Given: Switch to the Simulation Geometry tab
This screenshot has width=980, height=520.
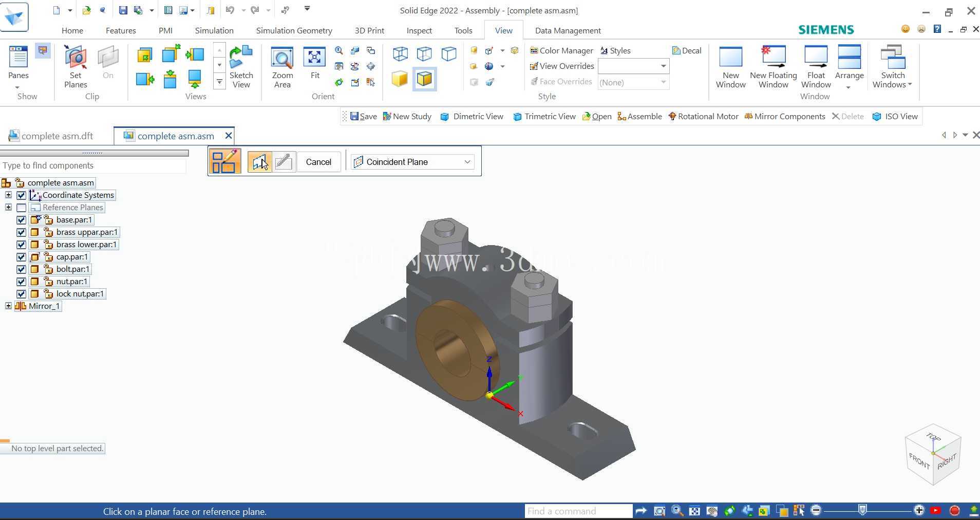Looking at the screenshot, I should point(294,30).
